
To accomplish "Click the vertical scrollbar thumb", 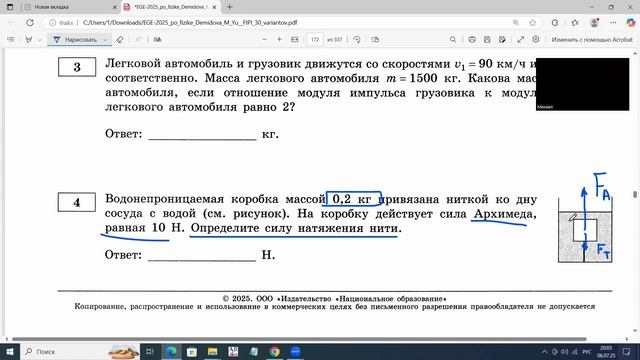I will click(x=635, y=195).
